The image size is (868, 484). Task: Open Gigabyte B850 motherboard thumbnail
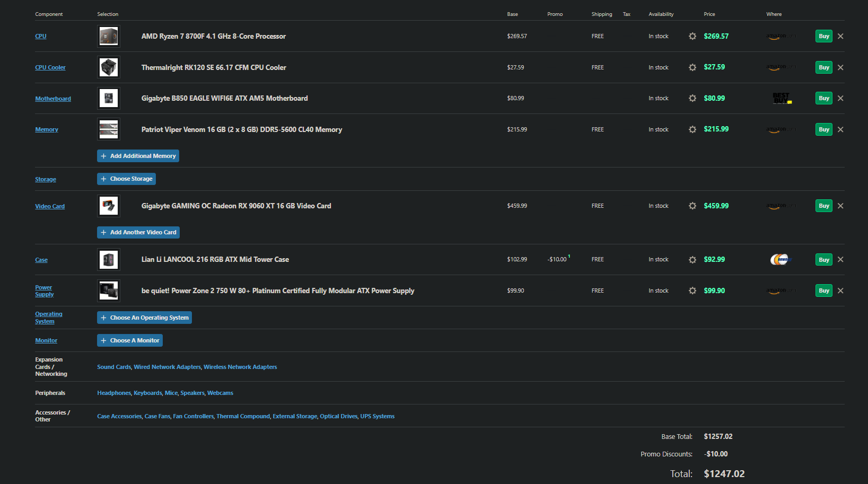109,98
